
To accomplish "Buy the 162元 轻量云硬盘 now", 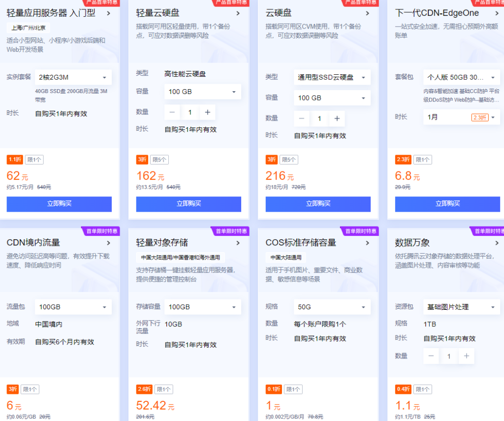I will (189, 204).
